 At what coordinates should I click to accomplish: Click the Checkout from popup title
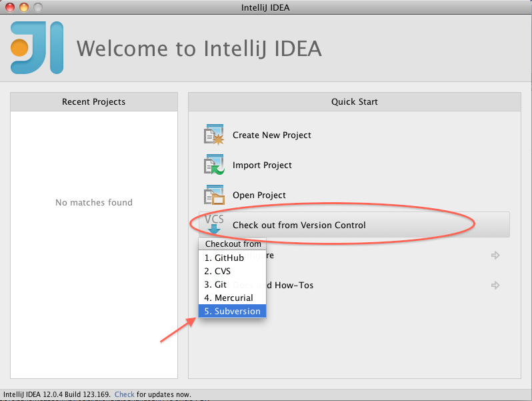click(233, 244)
